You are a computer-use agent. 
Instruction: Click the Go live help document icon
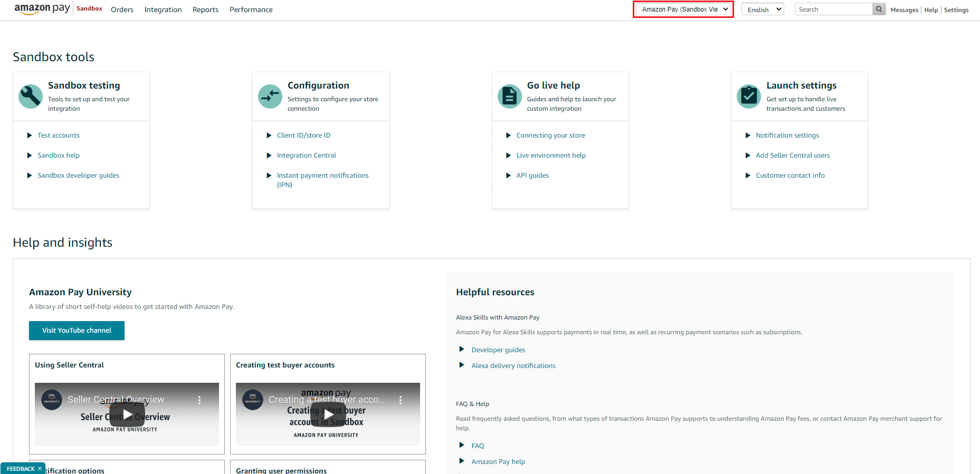[509, 96]
